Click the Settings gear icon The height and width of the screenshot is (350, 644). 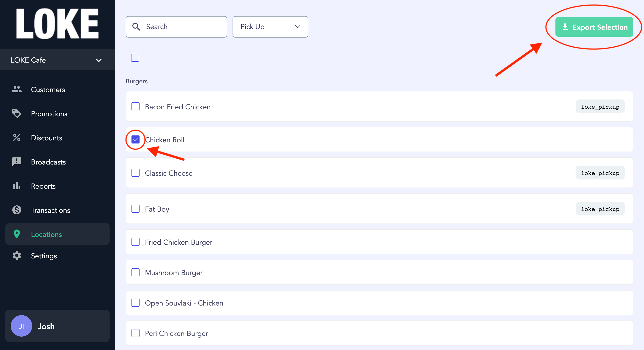pyautogui.click(x=17, y=255)
